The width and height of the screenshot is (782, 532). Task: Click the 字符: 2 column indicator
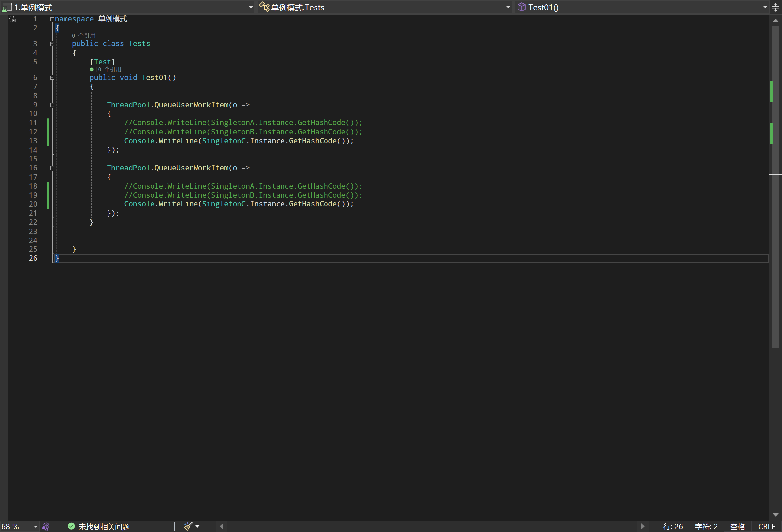coord(706,527)
